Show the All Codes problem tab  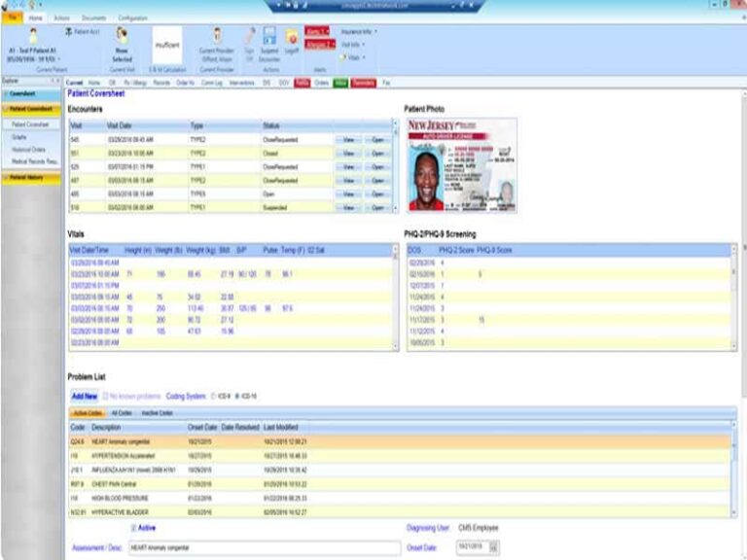tap(122, 413)
